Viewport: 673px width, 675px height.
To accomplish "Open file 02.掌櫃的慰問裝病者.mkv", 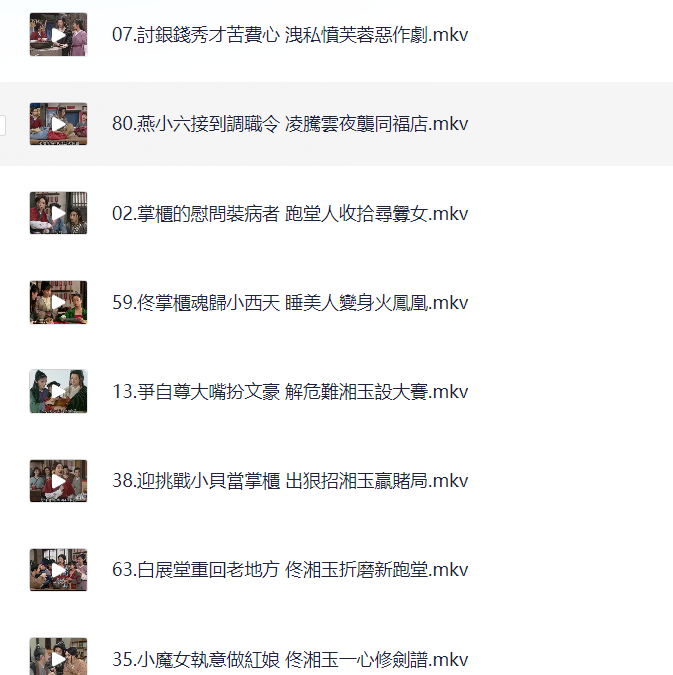I will click(290, 213).
